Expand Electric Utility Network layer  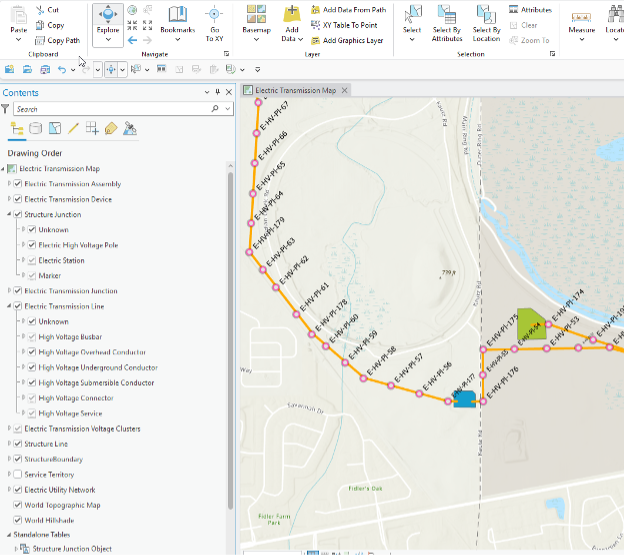(9, 490)
